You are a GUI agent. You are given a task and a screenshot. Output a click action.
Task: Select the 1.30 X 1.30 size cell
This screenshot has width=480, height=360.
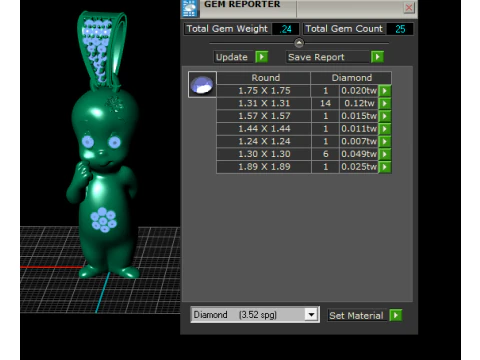pos(264,154)
